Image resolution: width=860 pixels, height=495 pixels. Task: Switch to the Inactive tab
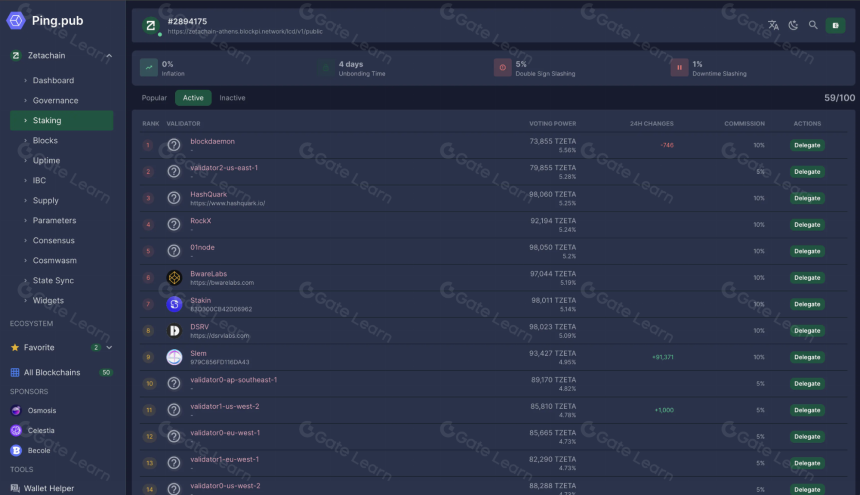(x=232, y=98)
